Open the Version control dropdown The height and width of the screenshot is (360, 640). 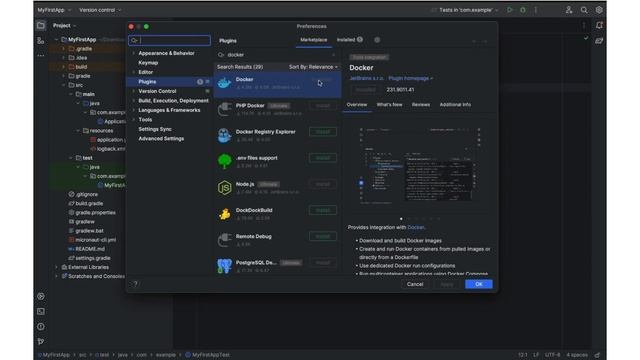[x=100, y=10]
